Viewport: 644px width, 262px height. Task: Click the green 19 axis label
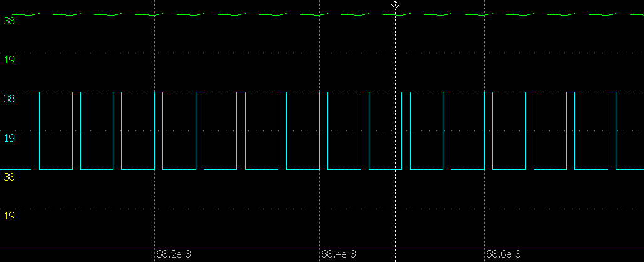9,60
